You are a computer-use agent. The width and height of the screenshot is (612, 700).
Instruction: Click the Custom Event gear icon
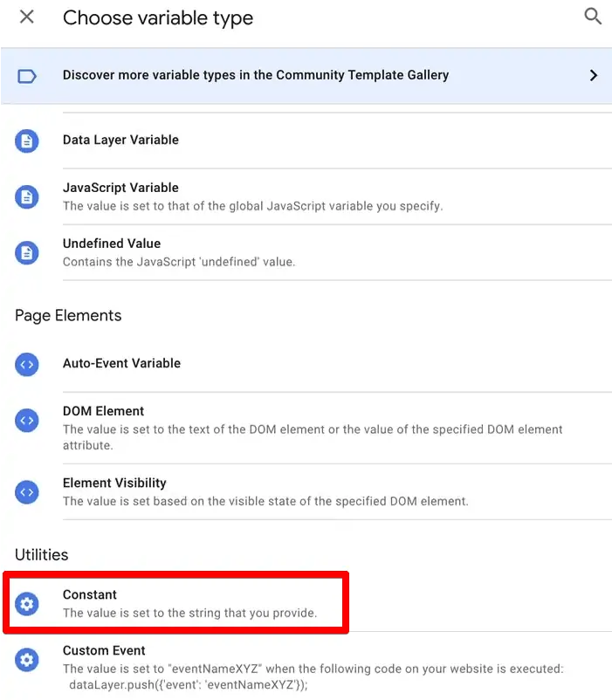27,660
